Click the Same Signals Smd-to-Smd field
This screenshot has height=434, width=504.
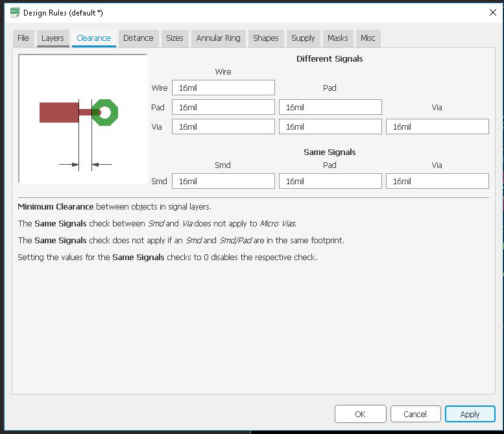point(223,181)
